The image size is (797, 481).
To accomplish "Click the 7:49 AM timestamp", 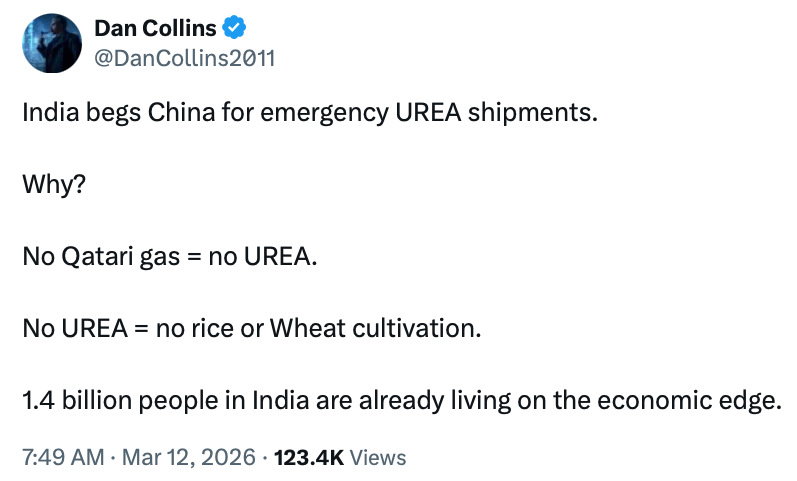I will 63,457.
